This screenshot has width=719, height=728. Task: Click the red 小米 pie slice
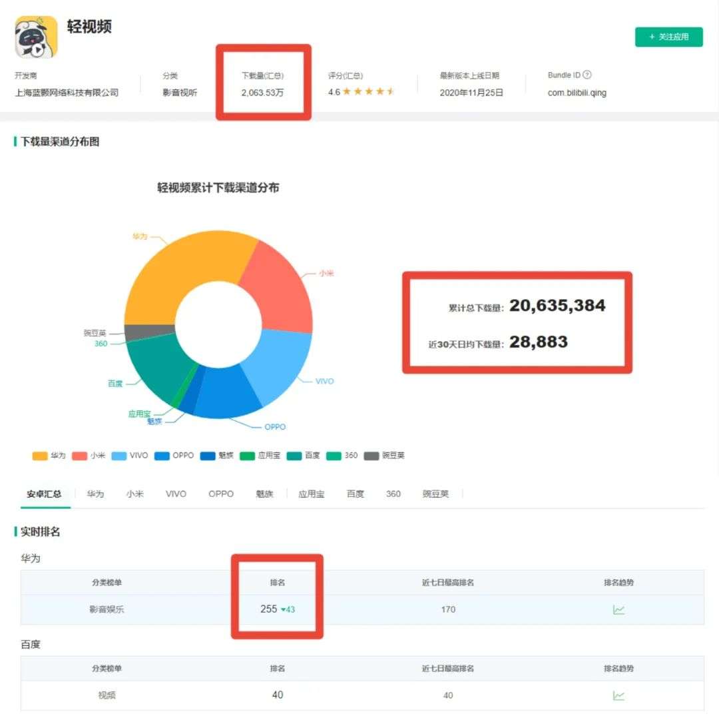tap(278, 286)
